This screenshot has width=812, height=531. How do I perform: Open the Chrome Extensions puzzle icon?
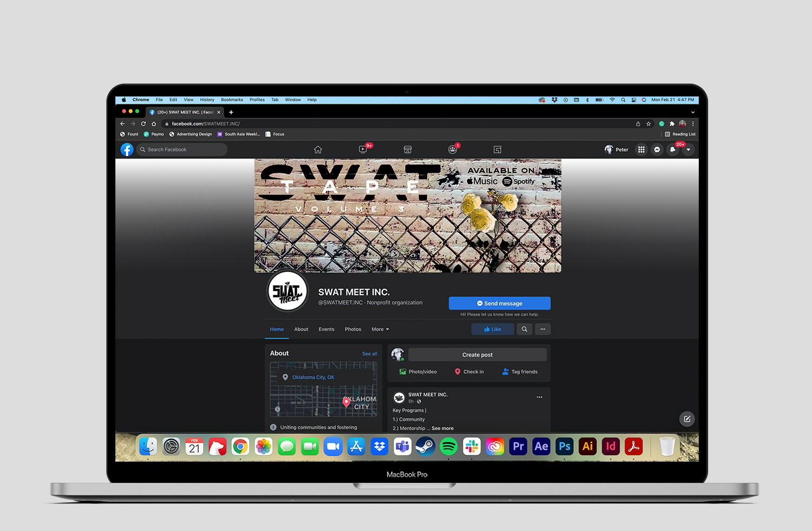672,124
